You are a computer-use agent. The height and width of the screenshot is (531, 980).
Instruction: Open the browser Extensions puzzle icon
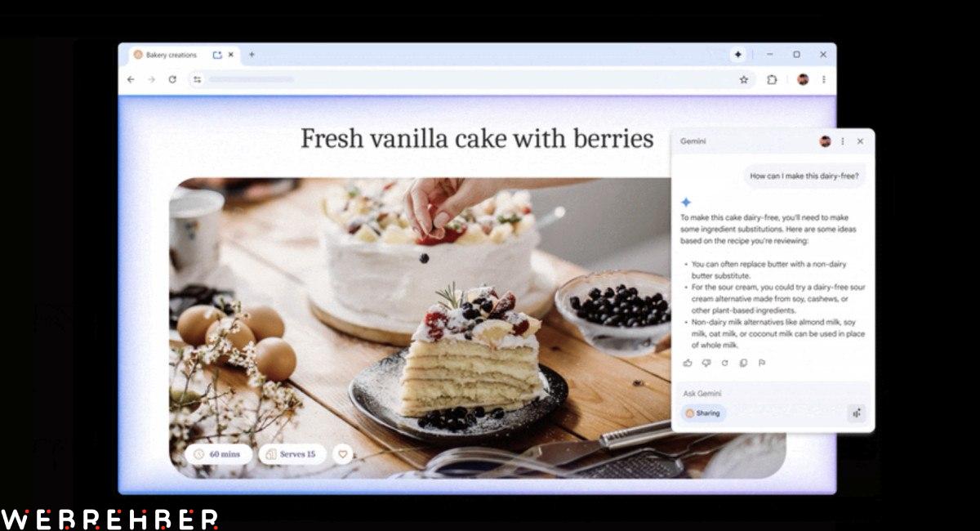[772, 79]
